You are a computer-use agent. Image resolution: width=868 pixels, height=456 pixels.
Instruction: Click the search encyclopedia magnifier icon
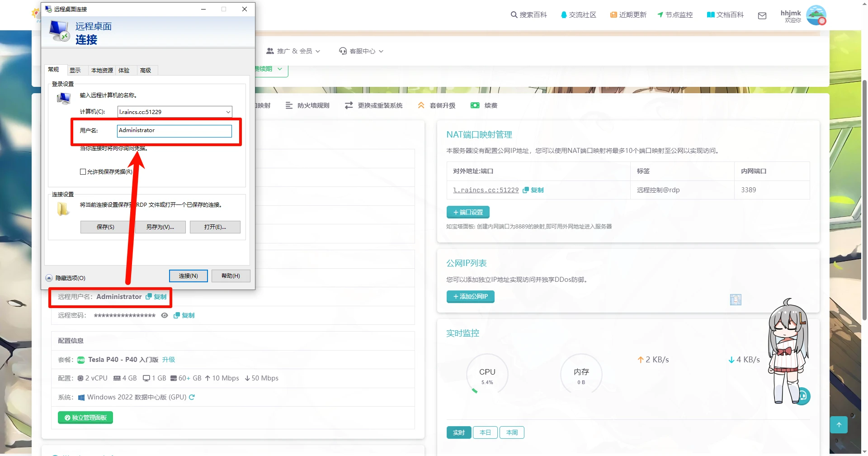click(514, 15)
